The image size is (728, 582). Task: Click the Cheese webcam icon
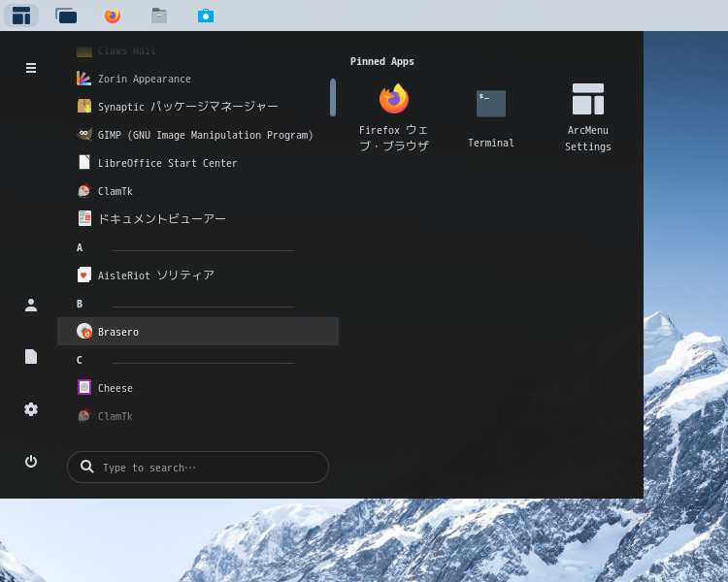point(84,387)
